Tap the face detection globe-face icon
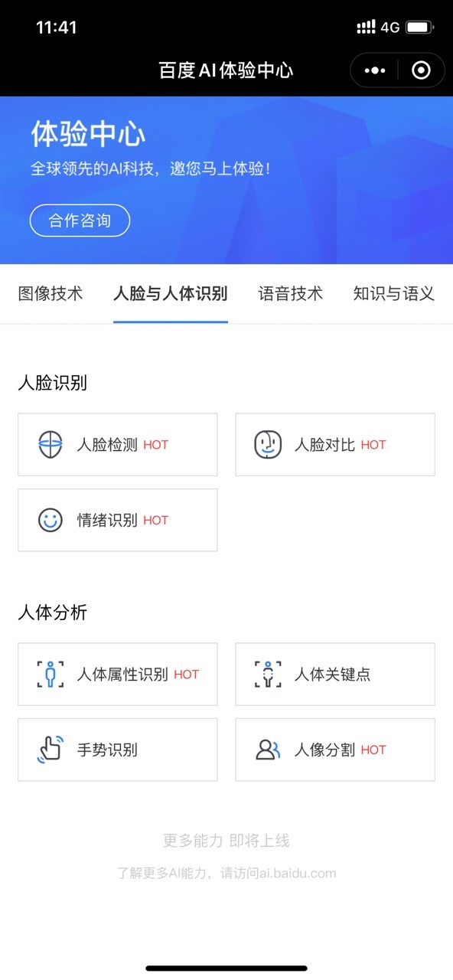This screenshot has width=453, height=980. [51, 445]
